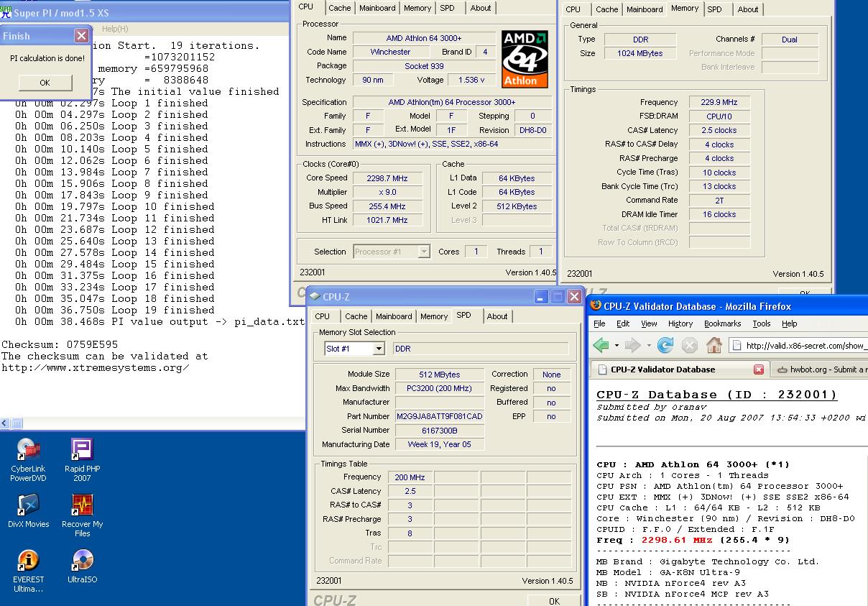
Task: Launch EVEREST Ultimate desktop shortcut
Action: click(28, 571)
